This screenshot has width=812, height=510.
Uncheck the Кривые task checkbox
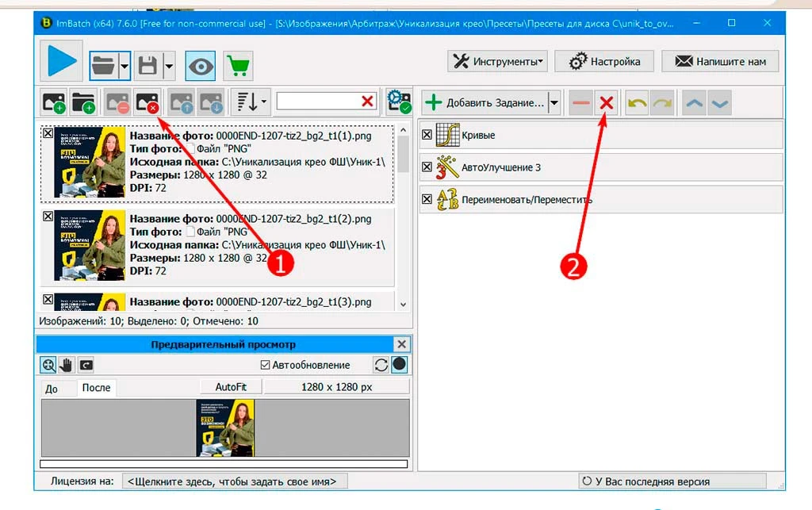427,135
